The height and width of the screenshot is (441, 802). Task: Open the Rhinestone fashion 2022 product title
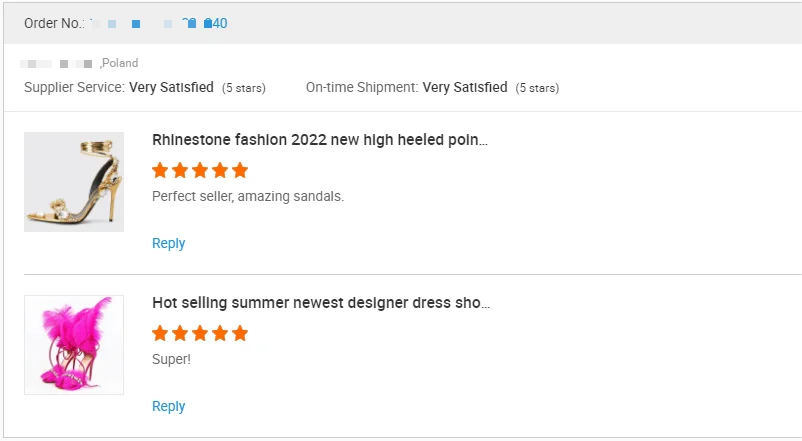[x=320, y=140]
